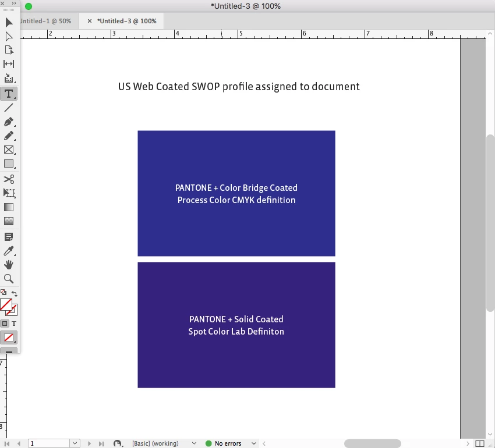Click the scroll up arrow
This screenshot has height=448, width=495.
490,34
